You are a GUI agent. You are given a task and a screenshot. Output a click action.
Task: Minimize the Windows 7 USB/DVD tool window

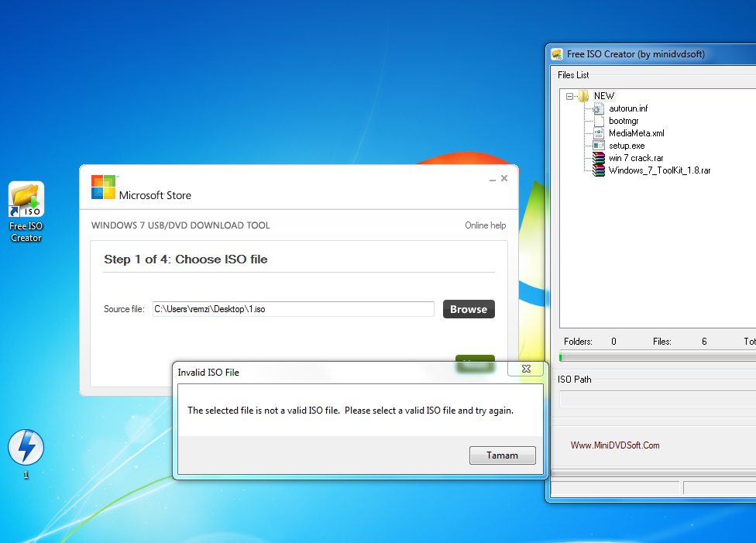(x=493, y=179)
